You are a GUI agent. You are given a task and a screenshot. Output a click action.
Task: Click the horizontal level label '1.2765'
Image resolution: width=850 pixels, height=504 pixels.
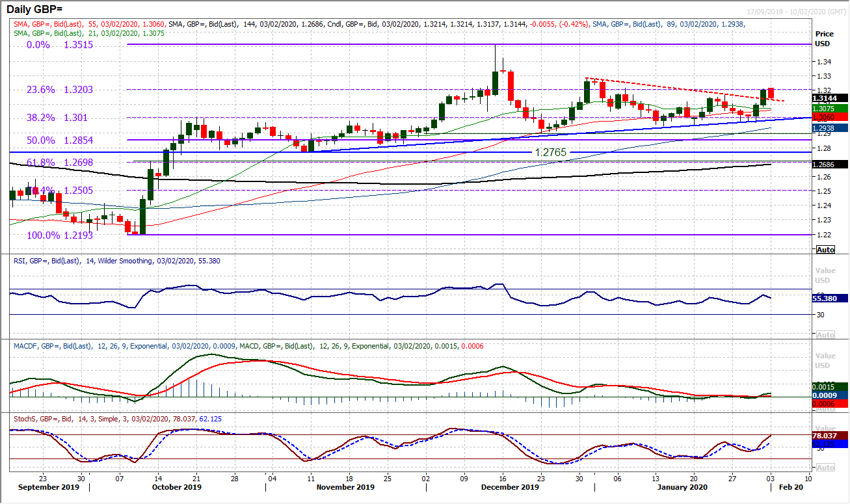pos(552,152)
